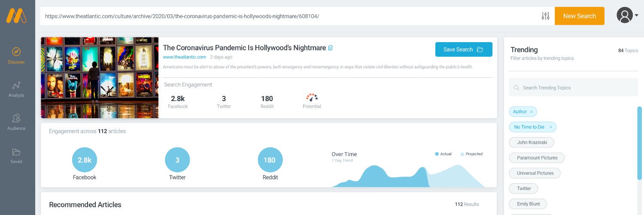Screen dimensions: 644x215
Task: Select the Twitter topic tag
Action: point(523,188)
